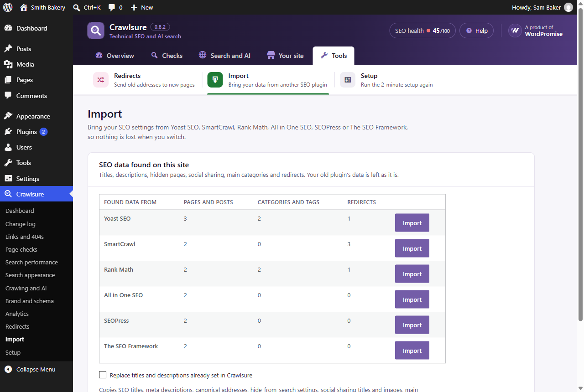The width and height of the screenshot is (584, 392).
Task: Open Links and 404s submenu item
Action: 25,237
